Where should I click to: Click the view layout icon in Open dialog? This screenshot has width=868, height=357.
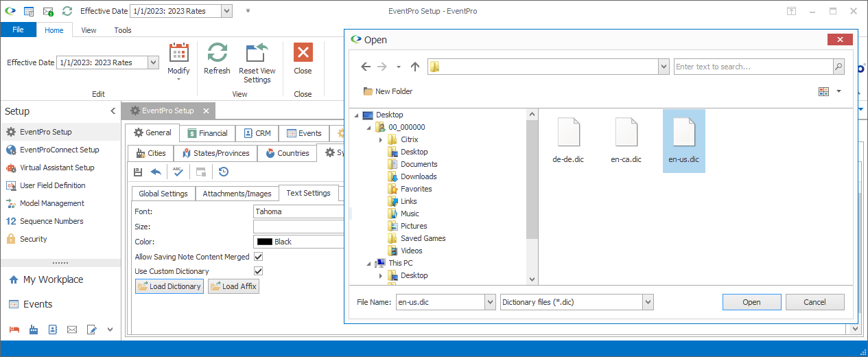click(x=824, y=91)
